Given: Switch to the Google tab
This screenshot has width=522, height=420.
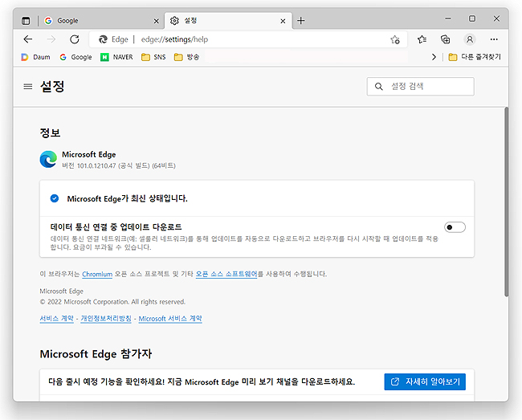Looking at the screenshot, I should click(x=102, y=21).
